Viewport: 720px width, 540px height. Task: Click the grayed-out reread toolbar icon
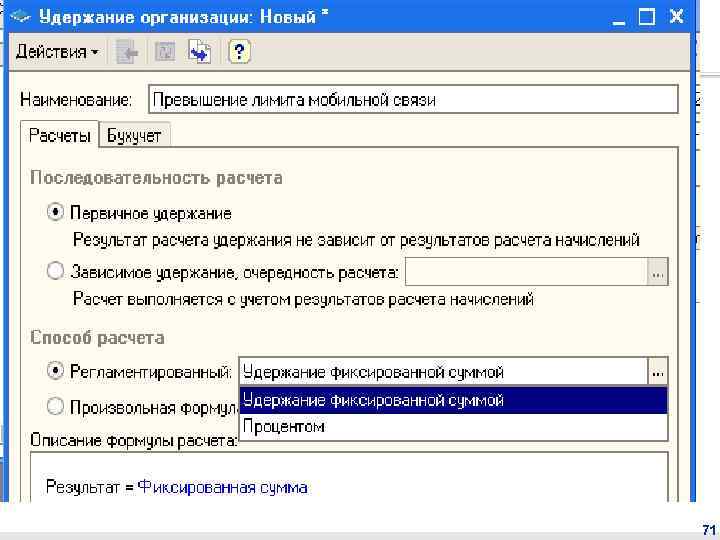[165, 51]
